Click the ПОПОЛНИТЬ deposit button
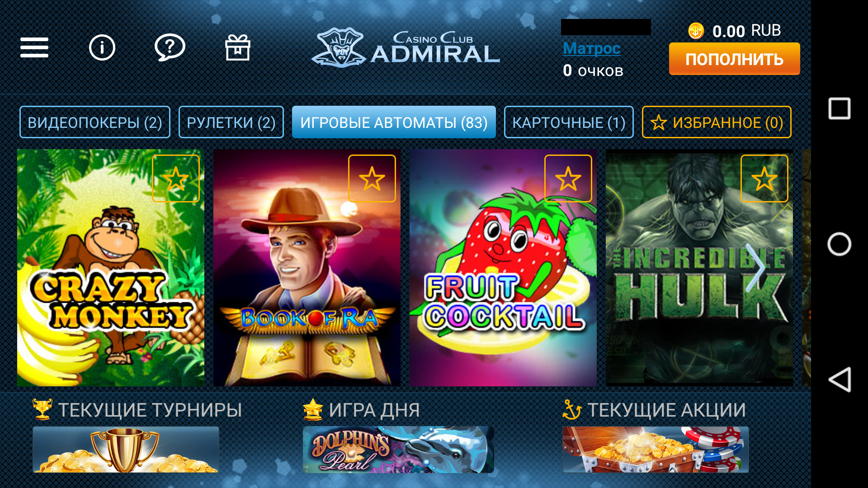 click(x=735, y=59)
